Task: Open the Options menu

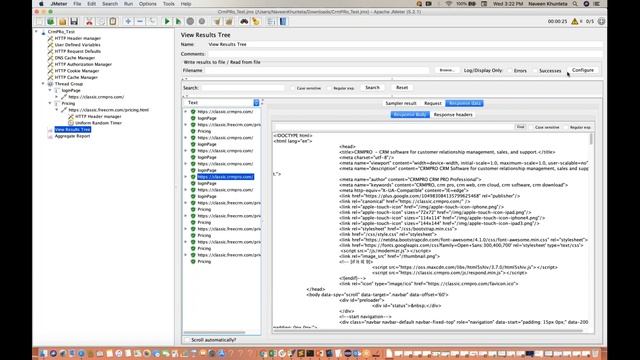Action: tap(147, 4)
